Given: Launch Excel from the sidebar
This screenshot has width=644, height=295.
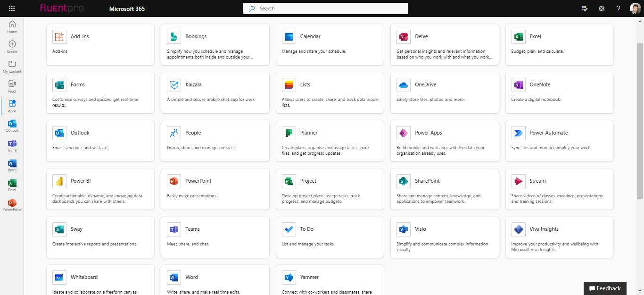Looking at the screenshot, I should 12,185.
